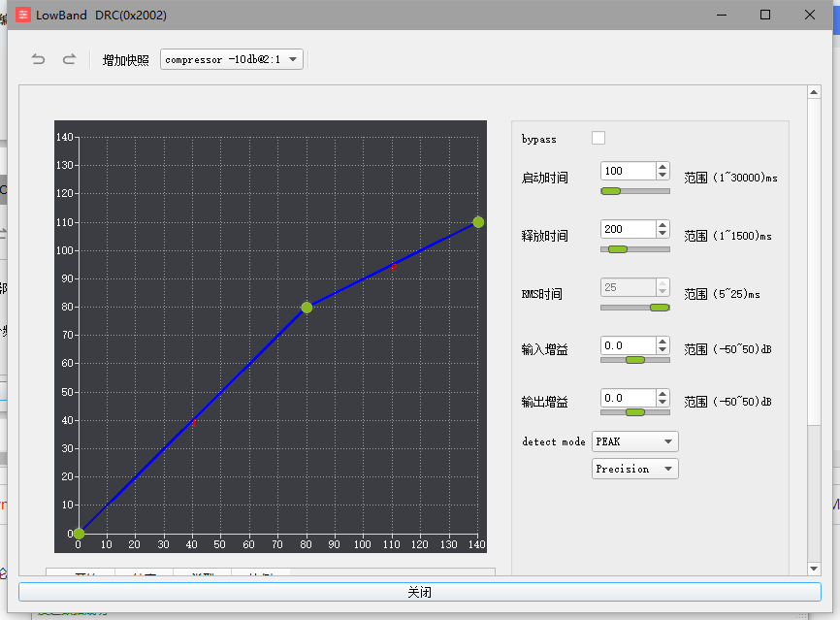The width and height of the screenshot is (840, 620).
Task: Click the RMS时间 slider handle
Action: pos(660,308)
